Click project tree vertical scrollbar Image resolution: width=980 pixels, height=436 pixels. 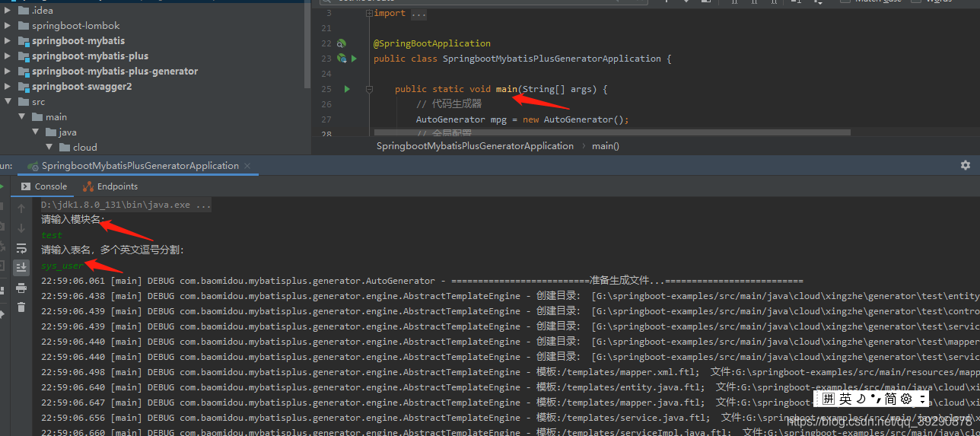click(x=307, y=43)
